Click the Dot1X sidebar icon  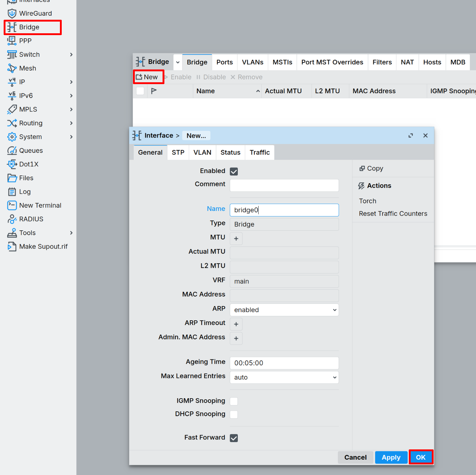pos(12,164)
